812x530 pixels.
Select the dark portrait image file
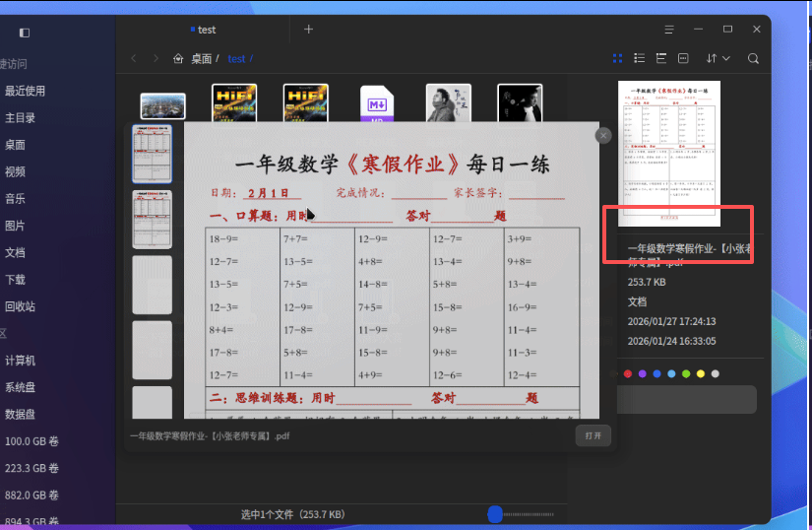pos(520,102)
